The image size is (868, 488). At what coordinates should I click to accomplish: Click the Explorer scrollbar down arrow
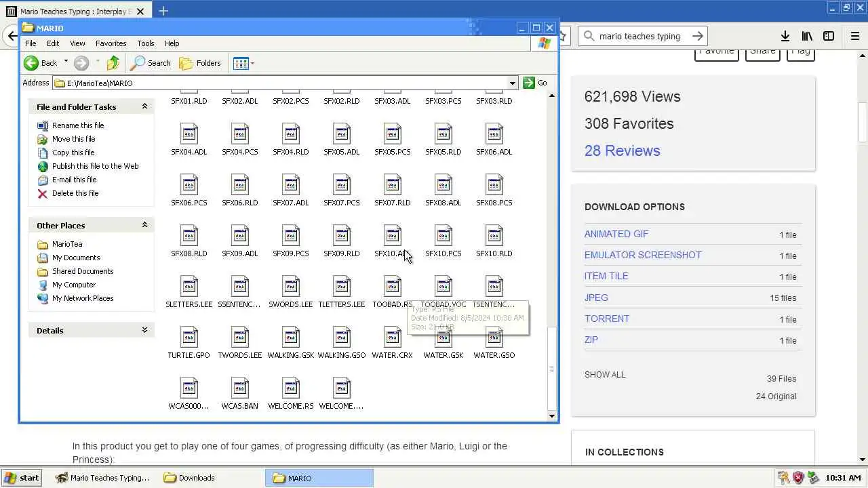pyautogui.click(x=551, y=416)
